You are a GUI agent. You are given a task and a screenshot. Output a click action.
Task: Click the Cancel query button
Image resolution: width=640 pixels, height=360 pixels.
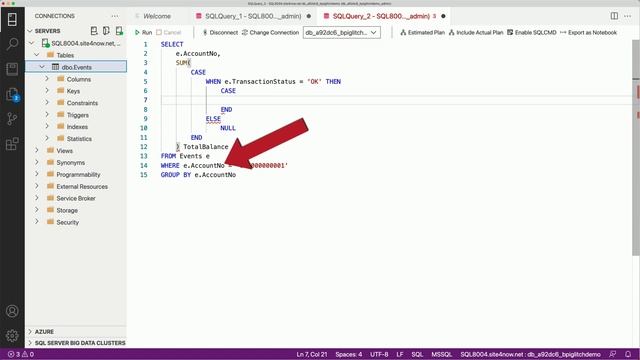click(x=169, y=32)
